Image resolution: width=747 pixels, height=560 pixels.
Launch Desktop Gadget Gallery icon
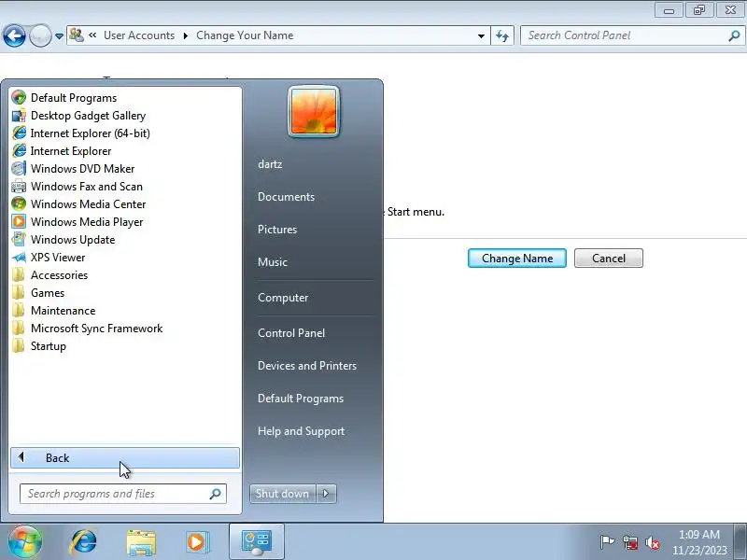(19, 116)
